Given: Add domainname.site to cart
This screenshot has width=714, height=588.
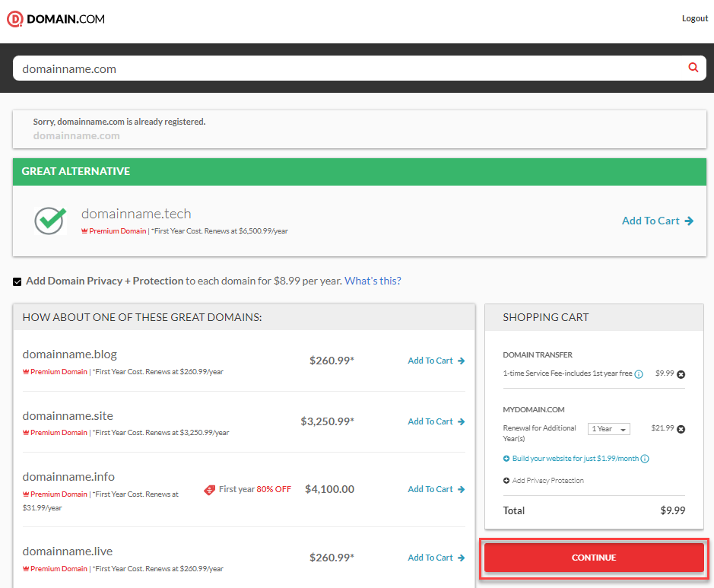Looking at the screenshot, I should (436, 421).
